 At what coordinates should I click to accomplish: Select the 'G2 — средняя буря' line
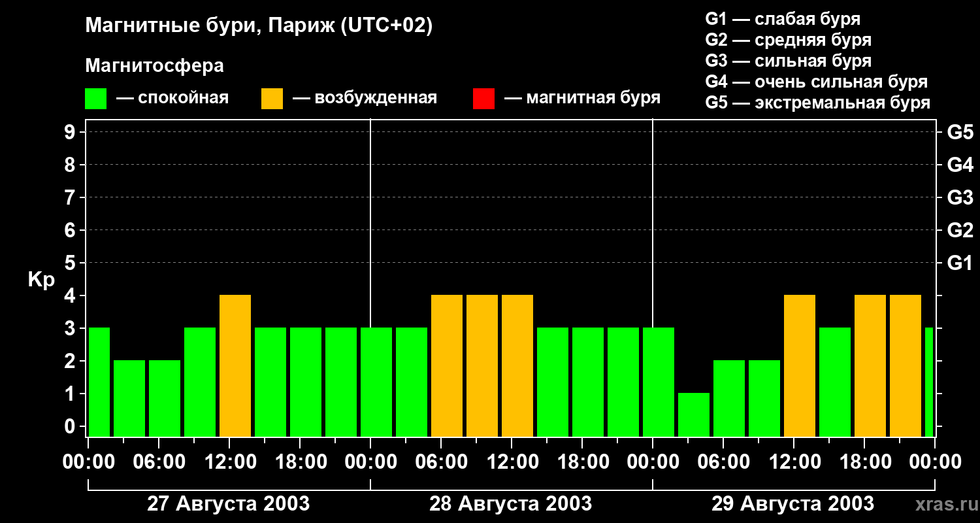point(789,40)
